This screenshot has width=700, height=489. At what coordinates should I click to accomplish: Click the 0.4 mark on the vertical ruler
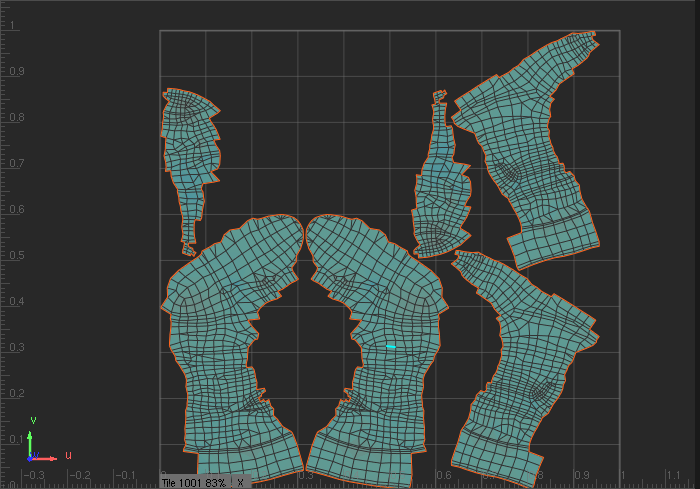pos(17,301)
